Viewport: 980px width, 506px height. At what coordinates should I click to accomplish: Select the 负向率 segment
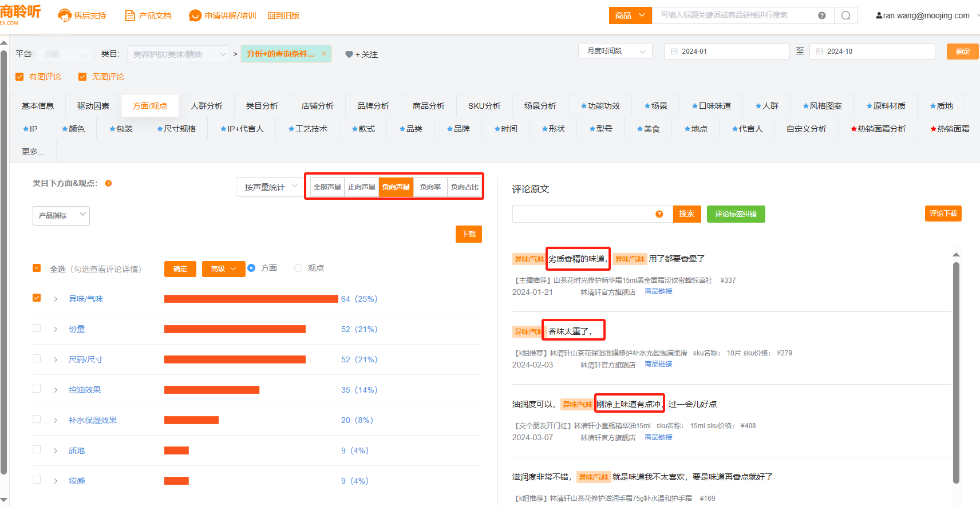pyautogui.click(x=430, y=187)
